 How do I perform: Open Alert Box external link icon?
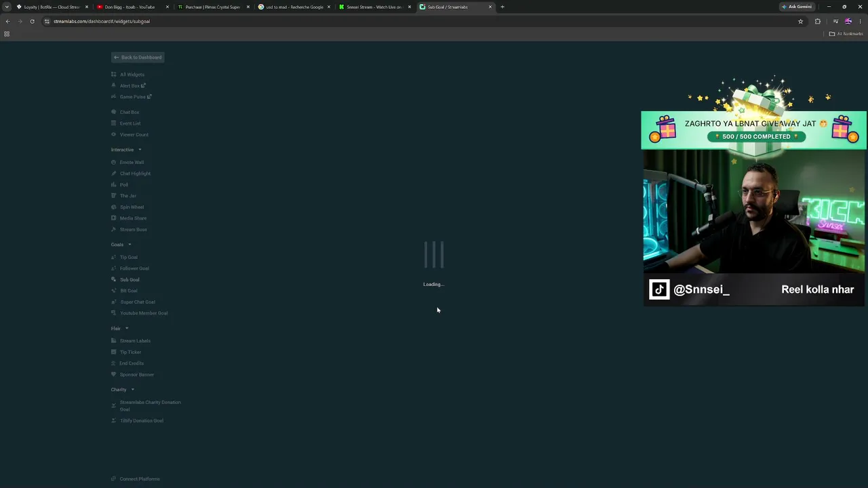click(x=143, y=85)
